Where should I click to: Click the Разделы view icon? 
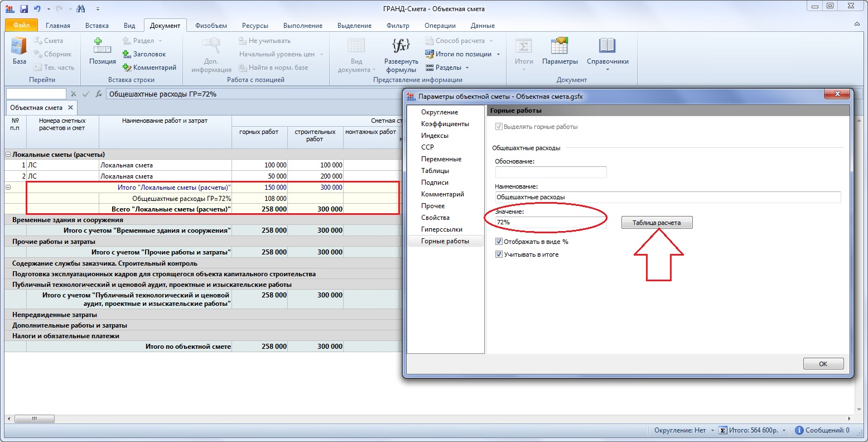pos(430,68)
